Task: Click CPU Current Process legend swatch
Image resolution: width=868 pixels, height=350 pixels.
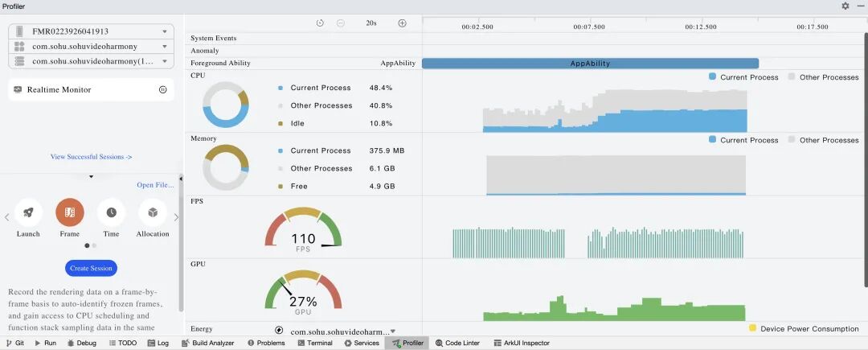Action: click(x=712, y=76)
